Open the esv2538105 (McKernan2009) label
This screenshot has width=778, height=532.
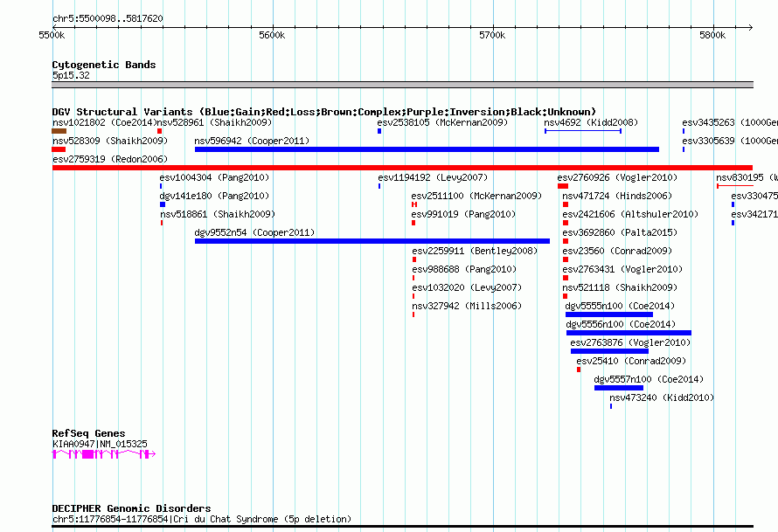coord(442,122)
